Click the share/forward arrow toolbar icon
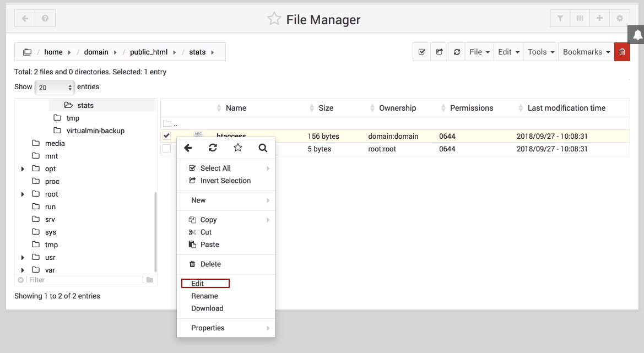Screen dimensions: 644x353 (x=439, y=52)
